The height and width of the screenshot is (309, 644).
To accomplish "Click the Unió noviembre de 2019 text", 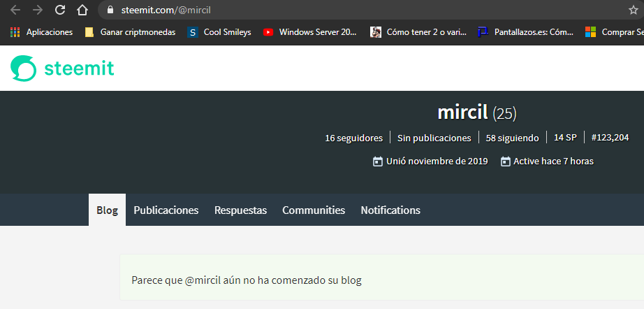I will pos(437,161).
